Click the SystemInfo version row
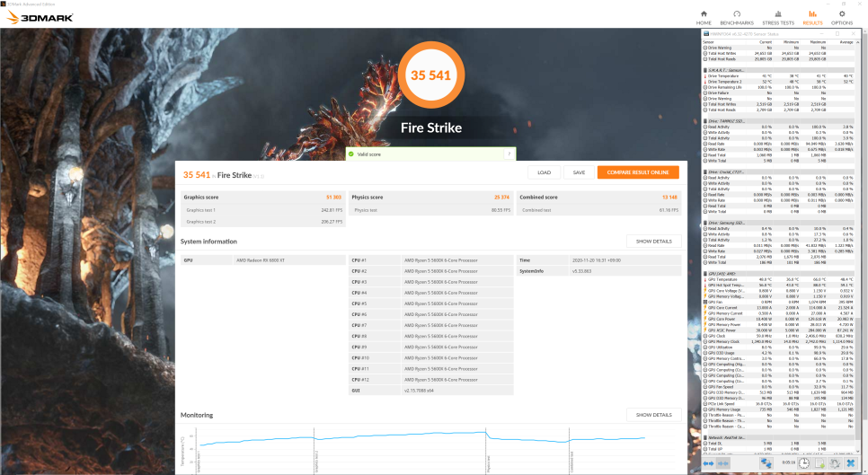This screenshot has height=475, width=868. click(599, 271)
